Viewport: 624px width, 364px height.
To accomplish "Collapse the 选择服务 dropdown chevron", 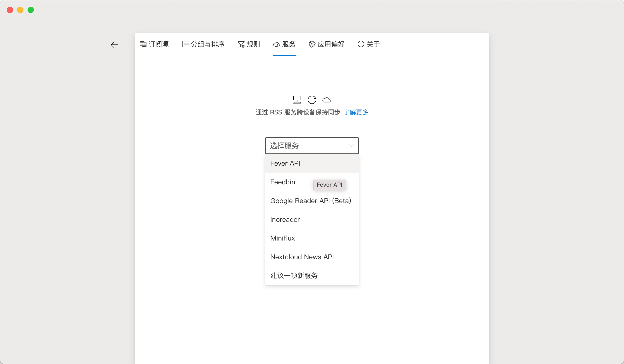I will [351, 146].
